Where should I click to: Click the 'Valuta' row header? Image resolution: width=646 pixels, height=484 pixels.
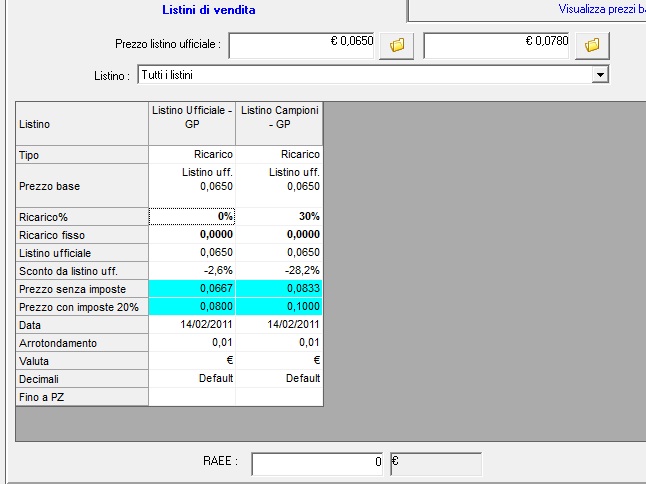[82, 361]
